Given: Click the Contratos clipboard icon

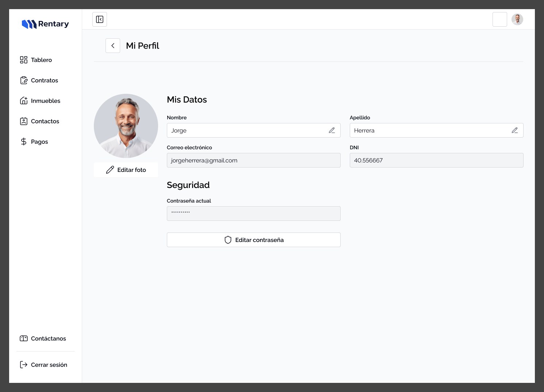Looking at the screenshot, I should (x=24, y=80).
